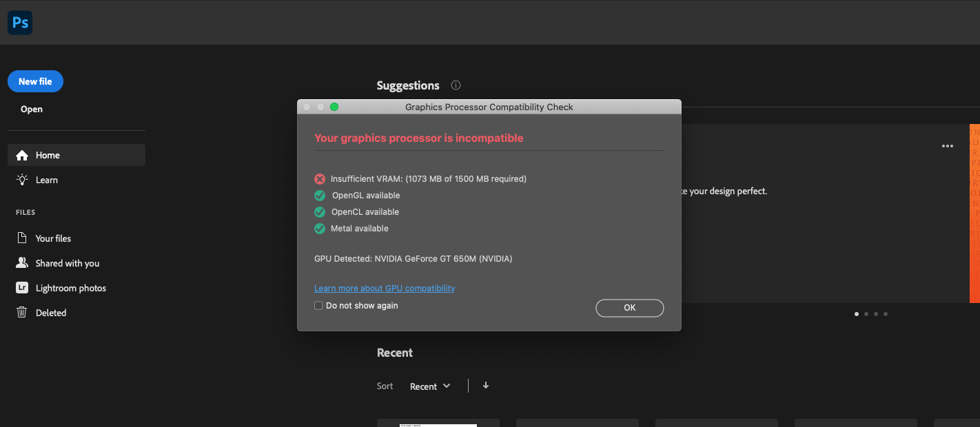This screenshot has width=980, height=427.
Task: Click the orange suggestion banner image
Action: (974, 213)
